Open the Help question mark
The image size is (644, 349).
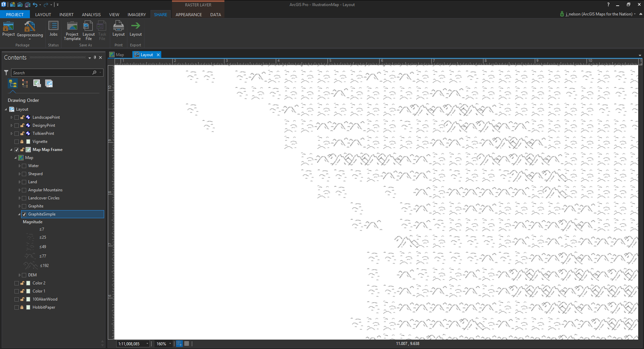tap(608, 5)
